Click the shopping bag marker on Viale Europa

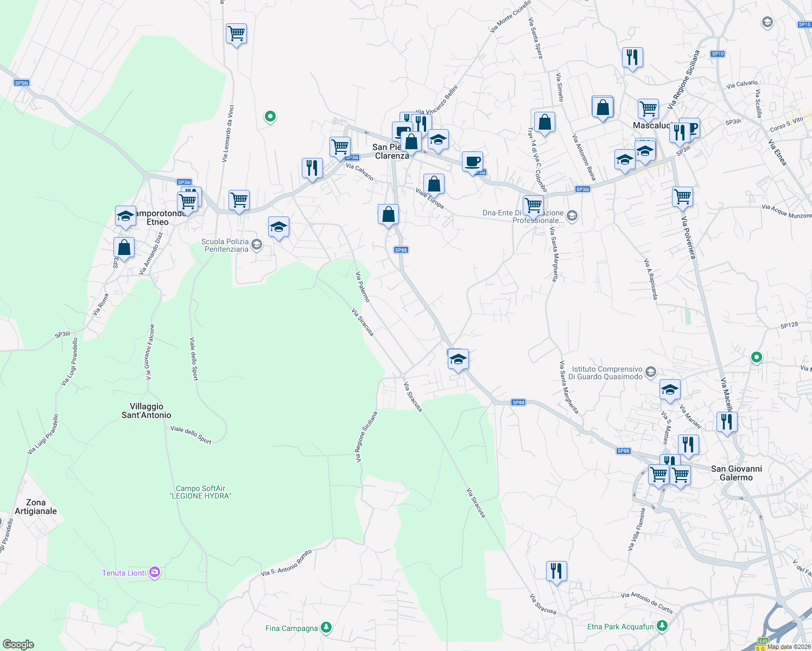[434, 183]
